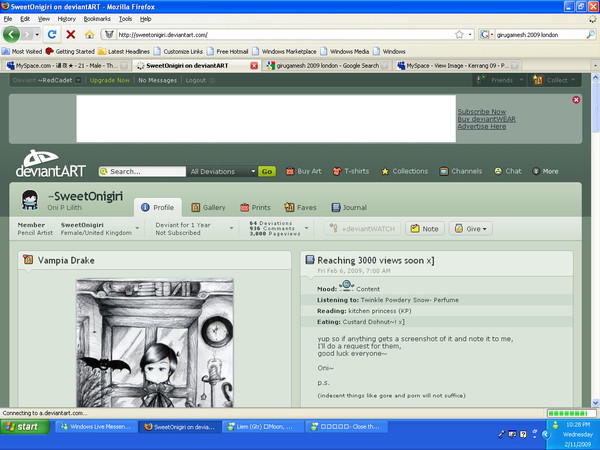Open Collections star icon
The image size is (600, 450).
[x=385, y=171]
